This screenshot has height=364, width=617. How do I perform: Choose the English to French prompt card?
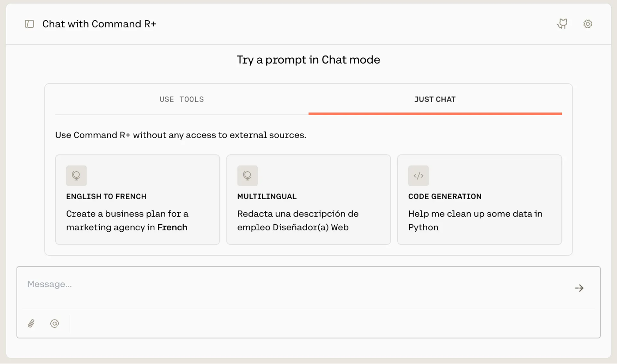coord(137,199)
